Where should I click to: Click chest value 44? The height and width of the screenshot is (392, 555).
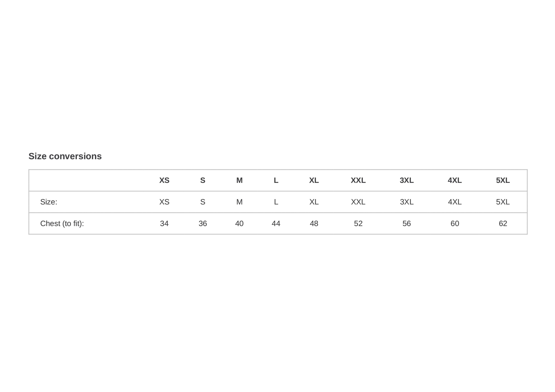tap(276, 223)
